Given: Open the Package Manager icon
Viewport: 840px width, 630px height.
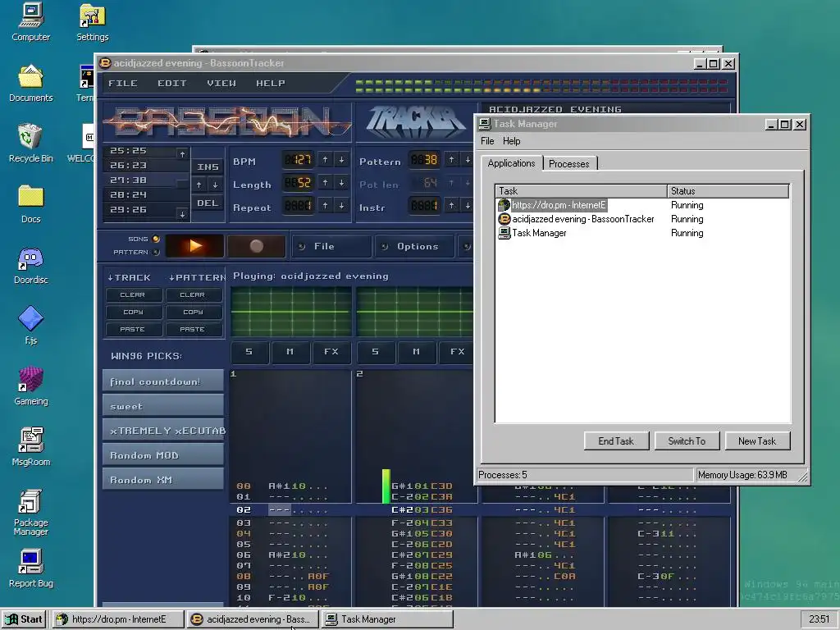Looking at the screenshot, I should click(30, 512).
